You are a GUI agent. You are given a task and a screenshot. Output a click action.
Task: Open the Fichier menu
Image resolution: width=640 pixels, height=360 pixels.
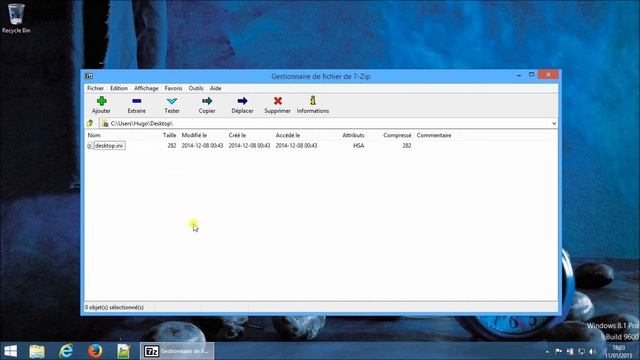[96, 88]
